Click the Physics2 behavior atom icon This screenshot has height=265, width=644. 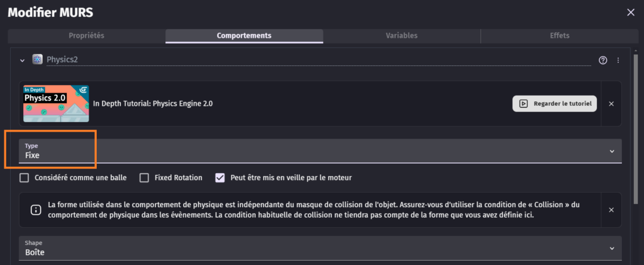click(x=38, y=60)
